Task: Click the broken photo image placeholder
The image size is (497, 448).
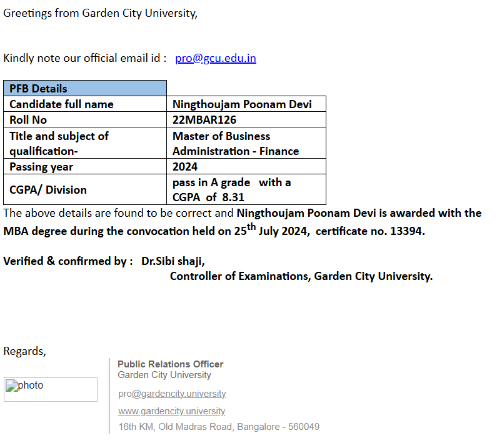Action: (x=51, y=389)
